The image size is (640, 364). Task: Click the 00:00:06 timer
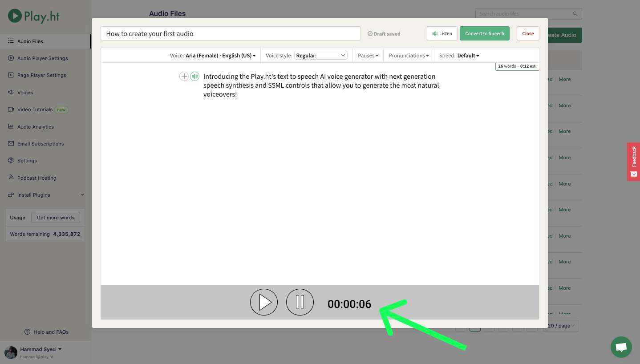(349, 304)
